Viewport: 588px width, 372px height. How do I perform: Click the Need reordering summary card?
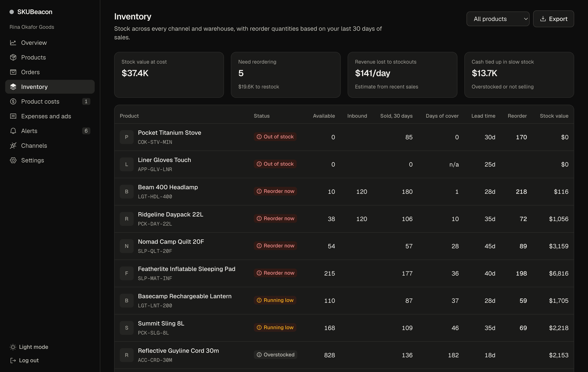click(286, 75)
